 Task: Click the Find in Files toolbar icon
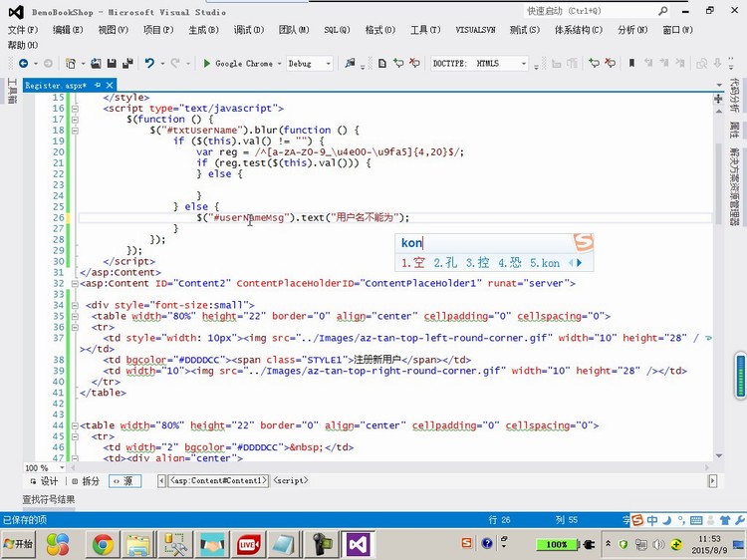point(351,63)
